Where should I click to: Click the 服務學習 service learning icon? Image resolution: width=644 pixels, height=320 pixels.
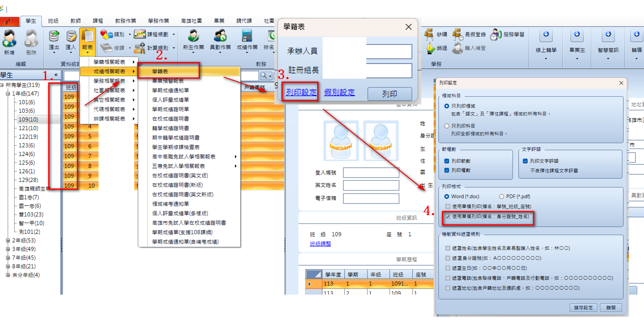click(x=496, y=34)
